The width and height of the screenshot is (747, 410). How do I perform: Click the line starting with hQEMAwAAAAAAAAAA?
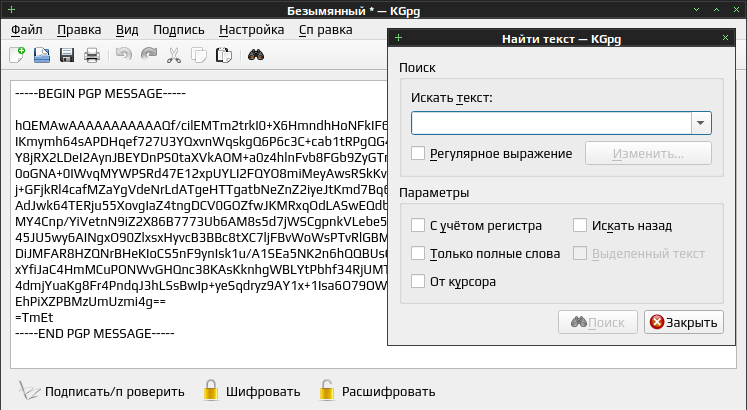click(x=201, y=125)
